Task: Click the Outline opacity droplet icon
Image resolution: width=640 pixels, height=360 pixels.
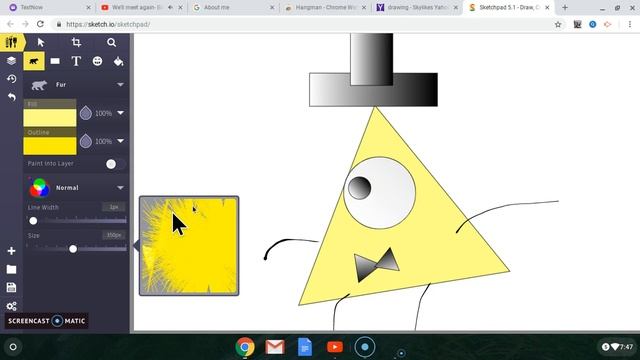Action: [x=86, y=141]
